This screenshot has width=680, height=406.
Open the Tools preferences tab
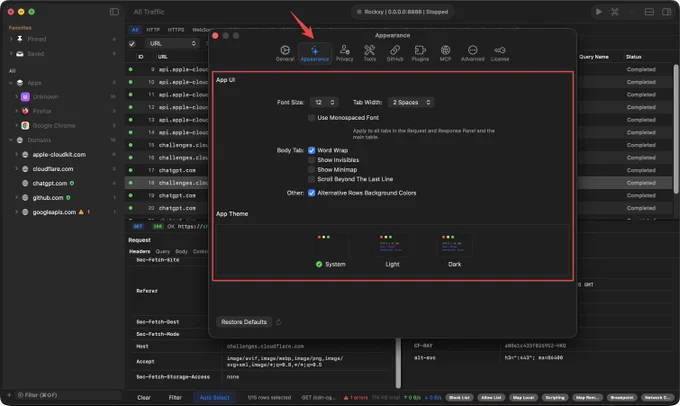pyautogui.click(x=369, y=53)
